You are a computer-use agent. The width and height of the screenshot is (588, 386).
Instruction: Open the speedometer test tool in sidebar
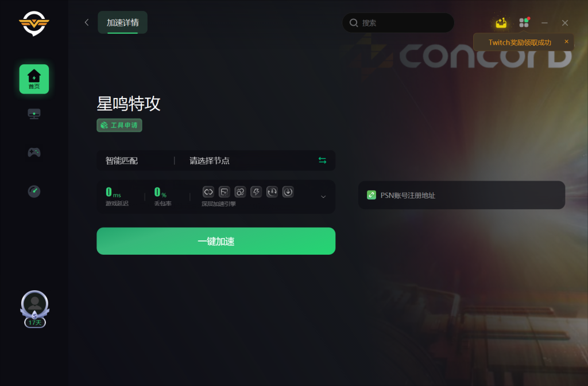tap(34, 192)
